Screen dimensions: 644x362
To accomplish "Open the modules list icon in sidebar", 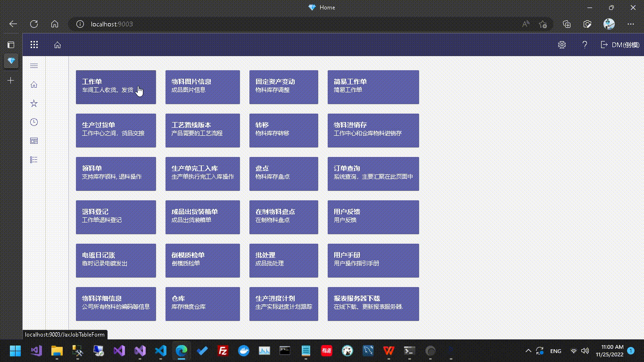I will [x=34, y=160].
